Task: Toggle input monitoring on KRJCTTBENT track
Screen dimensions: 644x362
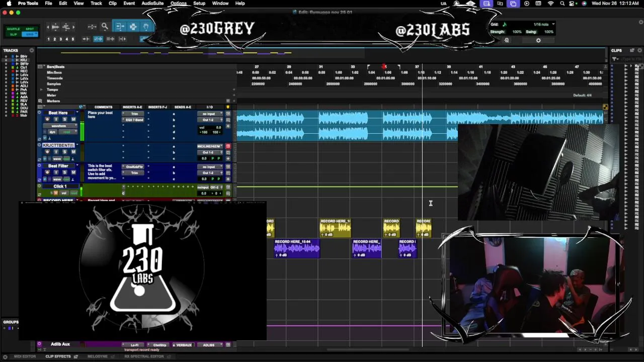Action: pyautogui.click(x=56, y=152)
